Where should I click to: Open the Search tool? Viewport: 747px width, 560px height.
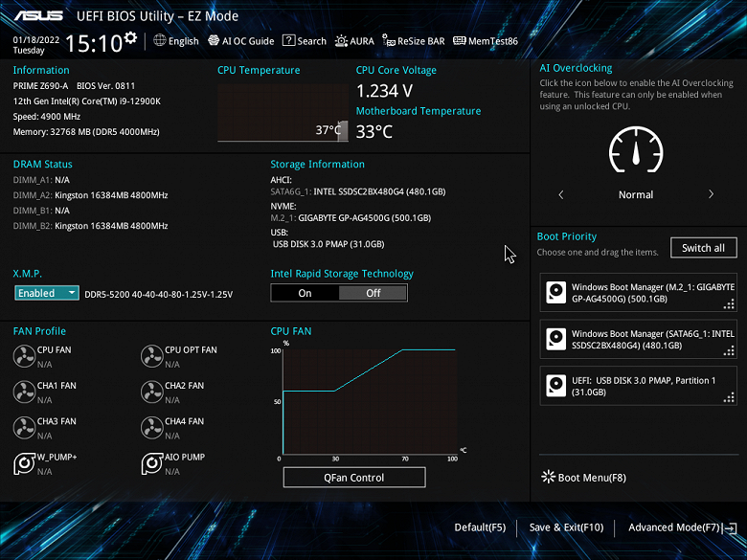[305, 41]
